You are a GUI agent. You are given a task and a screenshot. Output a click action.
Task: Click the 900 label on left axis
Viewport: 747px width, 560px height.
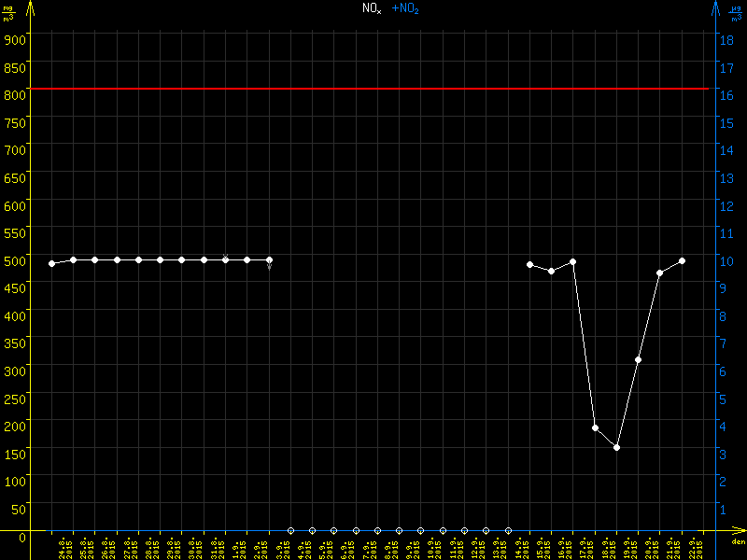14,38
